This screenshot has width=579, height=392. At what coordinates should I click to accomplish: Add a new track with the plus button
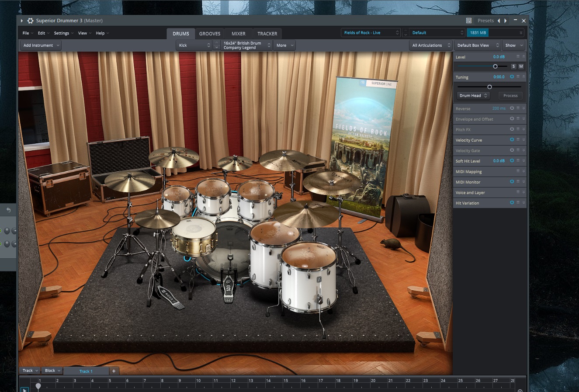coord(114,371)
